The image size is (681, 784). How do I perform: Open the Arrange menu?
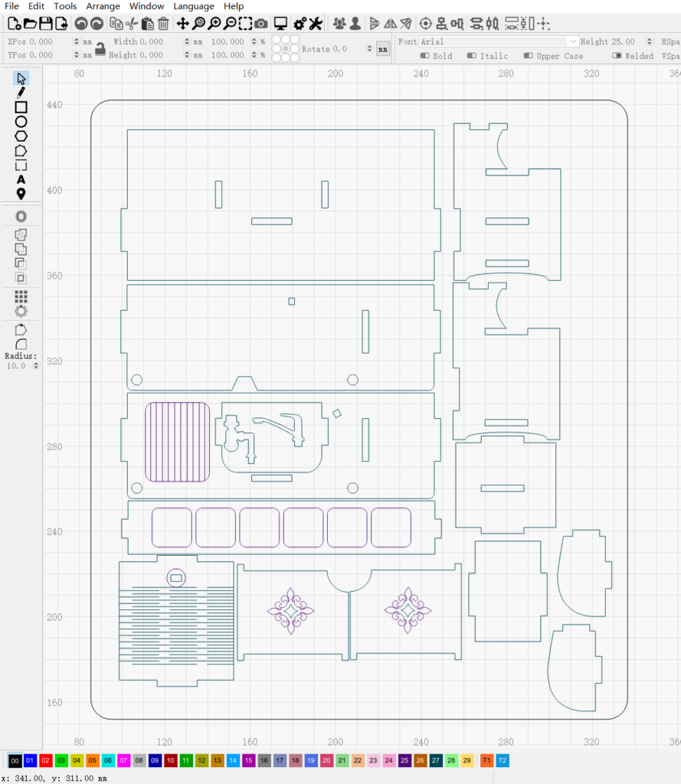coord(103,6)
